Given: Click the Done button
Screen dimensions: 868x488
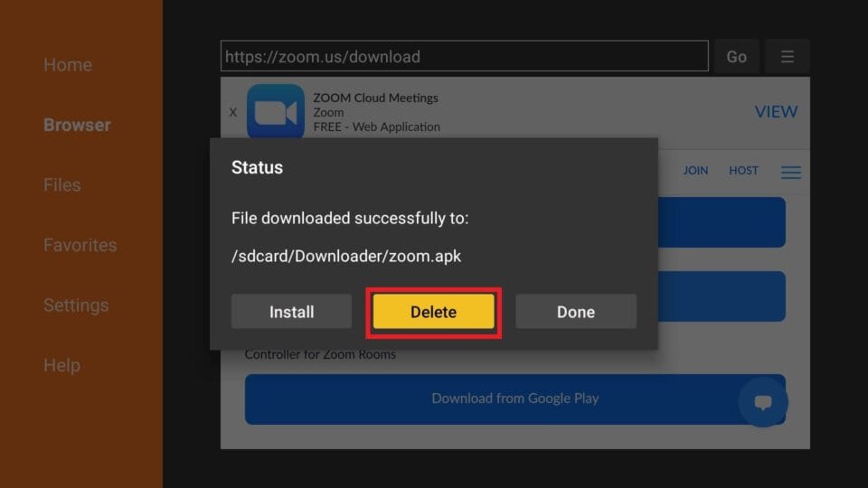Looking at the screenshot, I should point(576,312).
